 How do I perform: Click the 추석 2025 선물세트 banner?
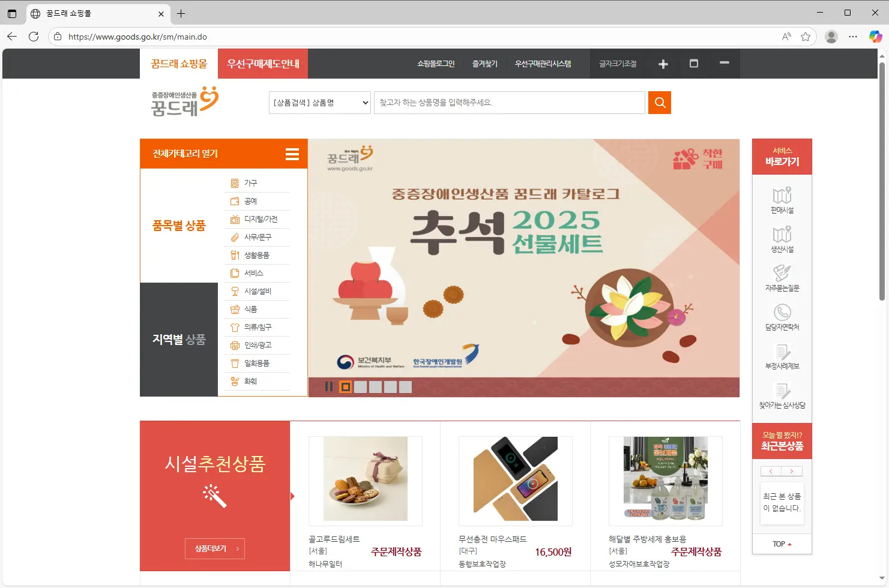pos(524,258)
